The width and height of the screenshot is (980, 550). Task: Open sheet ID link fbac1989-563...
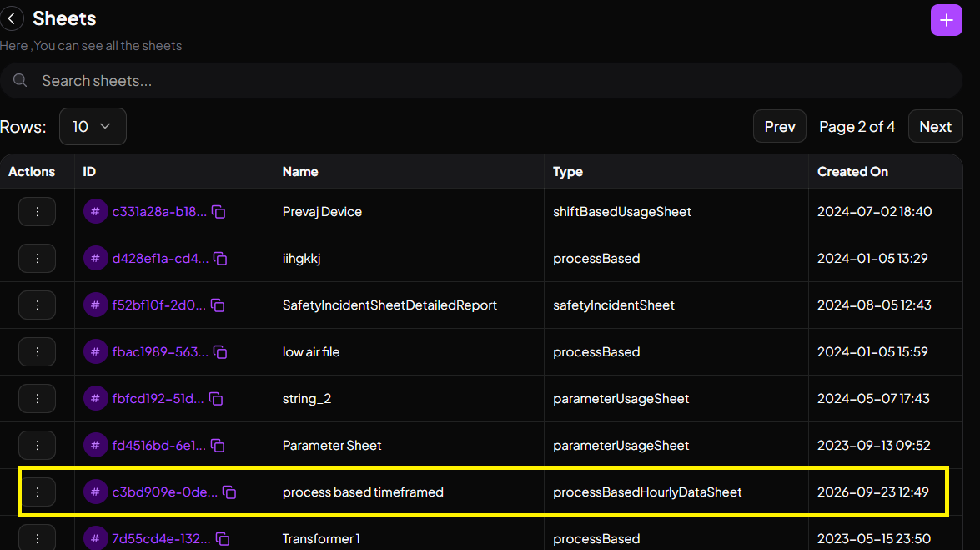click(x=160, y=351)
